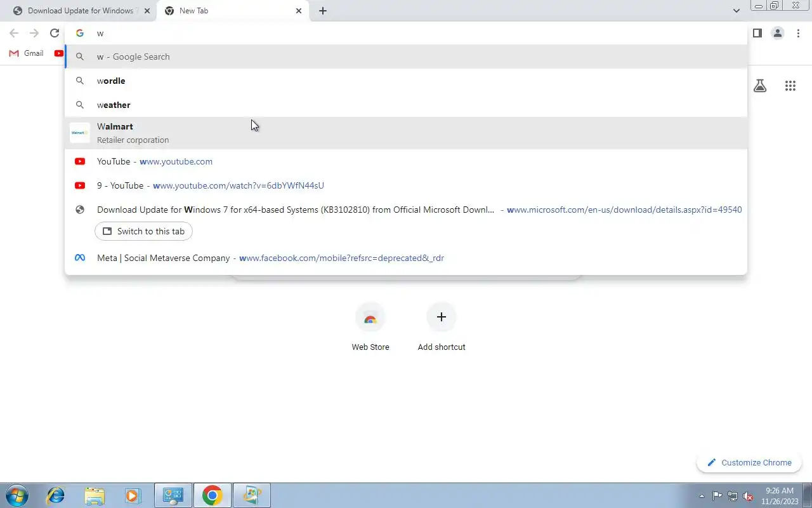
Task: Click search icon beside 'wordle'
Action: tap(80, 81)
